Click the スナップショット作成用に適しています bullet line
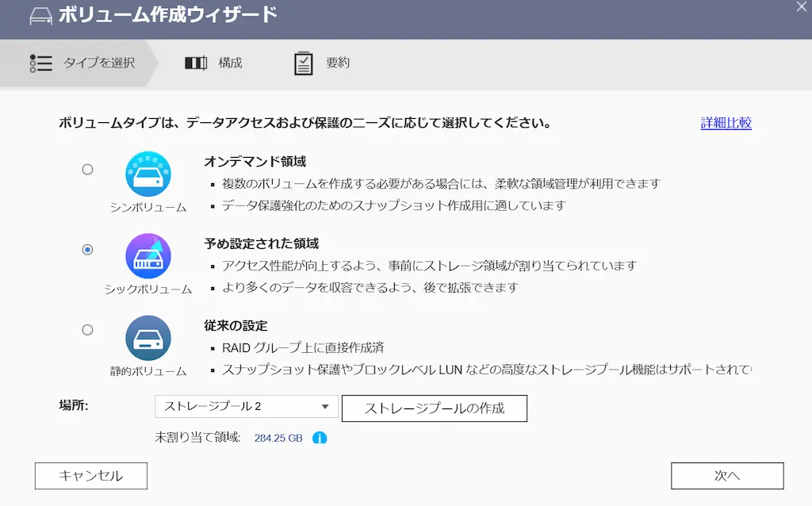This screenshot has height=506, width=812. click(x=393, y=205)
